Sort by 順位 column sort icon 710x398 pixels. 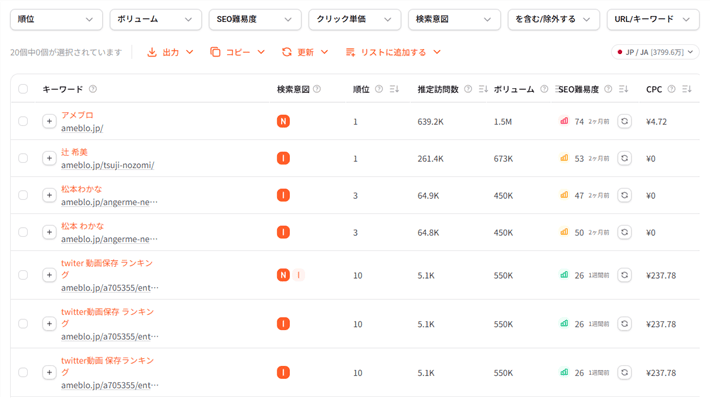pos(394,89)
